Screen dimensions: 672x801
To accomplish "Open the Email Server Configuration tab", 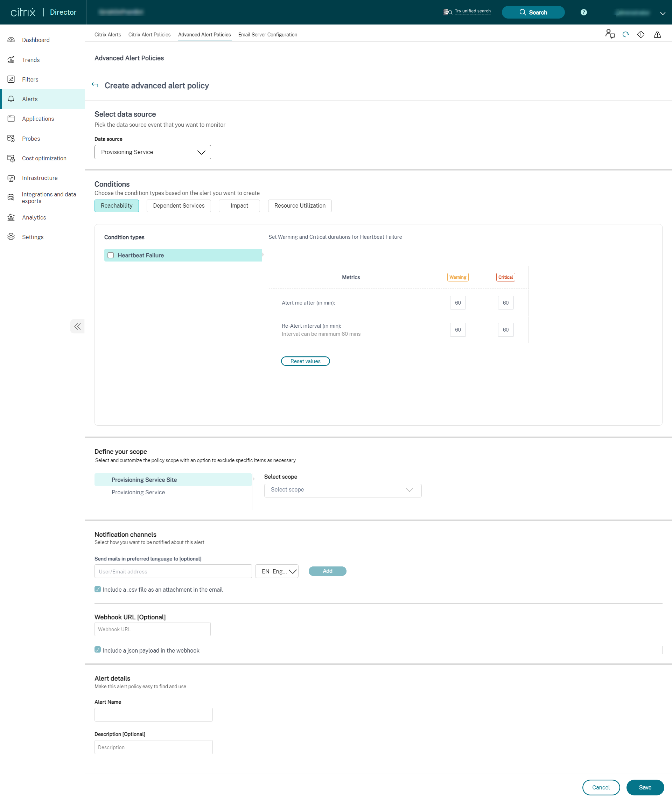I will 268,34.
